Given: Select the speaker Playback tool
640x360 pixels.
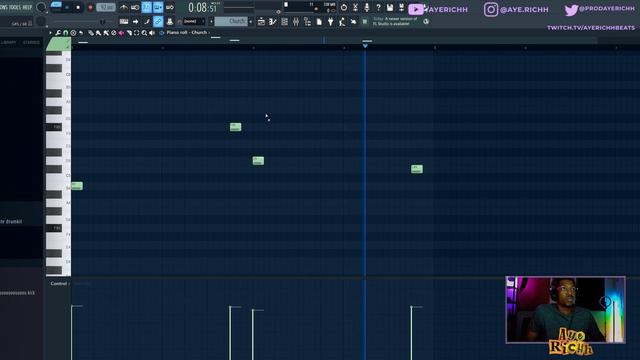Looking at the screenshot, I should point(152,33).
